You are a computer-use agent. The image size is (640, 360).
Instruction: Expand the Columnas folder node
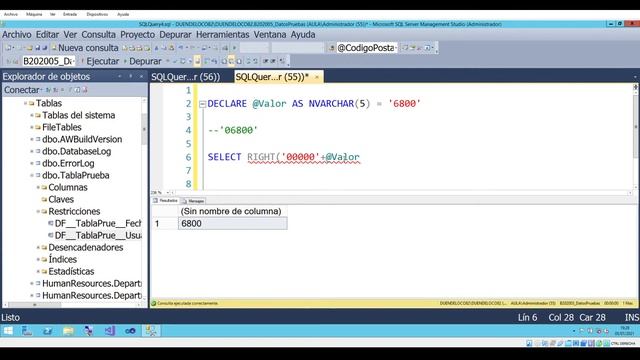pos(38,187)
